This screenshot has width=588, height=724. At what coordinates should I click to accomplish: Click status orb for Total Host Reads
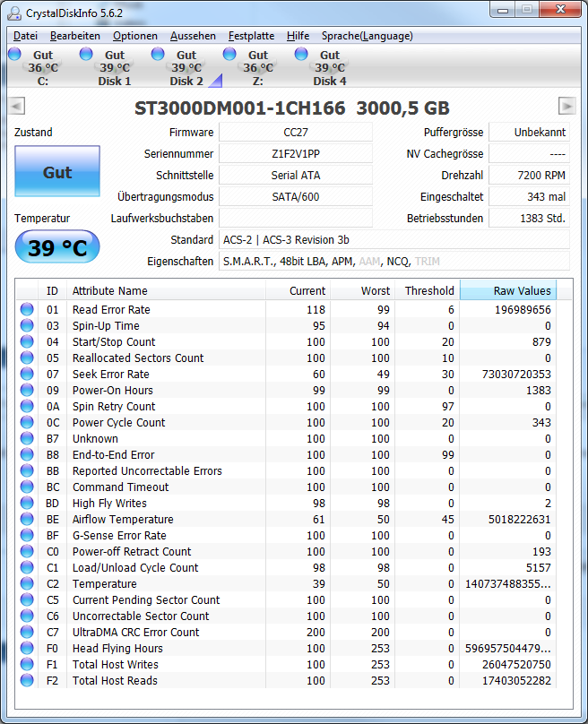click(27, 681)
